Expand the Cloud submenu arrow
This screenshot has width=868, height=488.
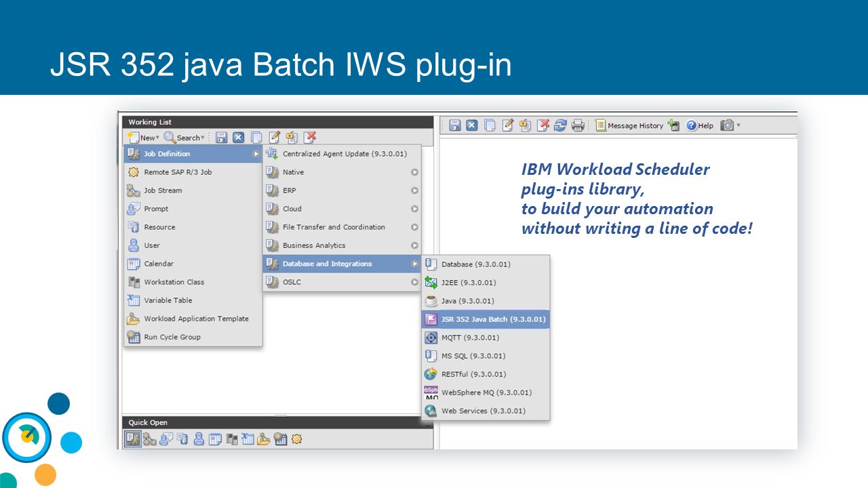pos(414,209)
